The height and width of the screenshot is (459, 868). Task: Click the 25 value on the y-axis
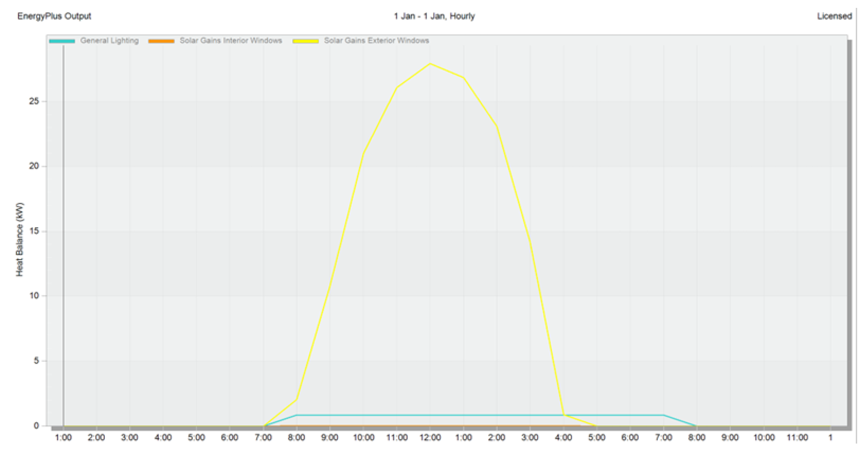tap(34, 101)
